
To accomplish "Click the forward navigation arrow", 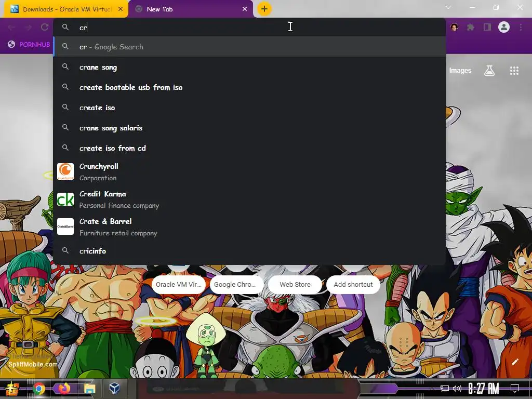I will point(28,27).
